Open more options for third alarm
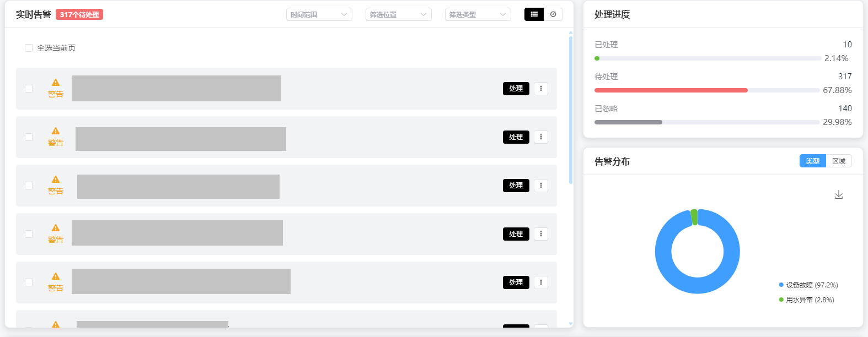 point(541,186)
